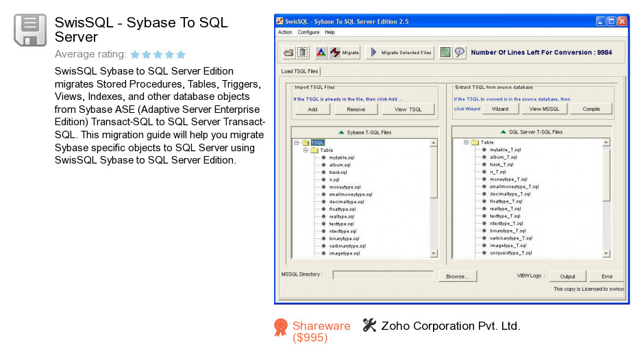Open the Configure menu
The width and height of the screenshot is (644, 362).
[308, 32]
